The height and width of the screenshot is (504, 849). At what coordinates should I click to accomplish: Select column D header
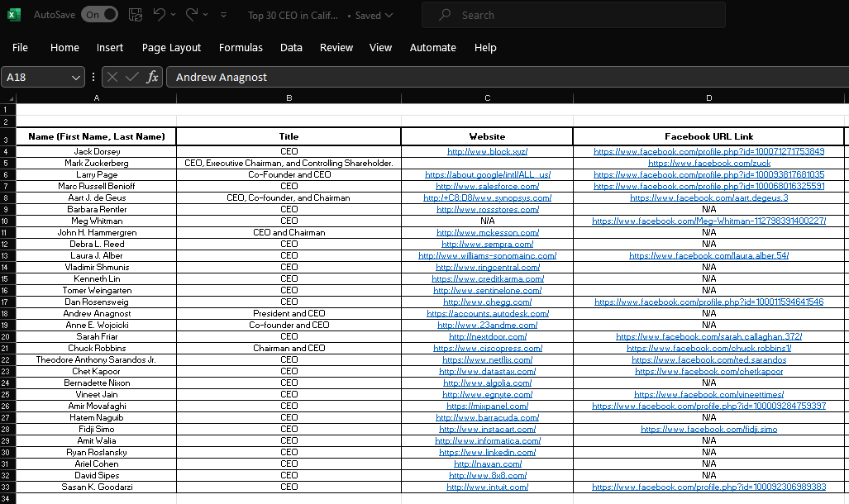point(708,98)
